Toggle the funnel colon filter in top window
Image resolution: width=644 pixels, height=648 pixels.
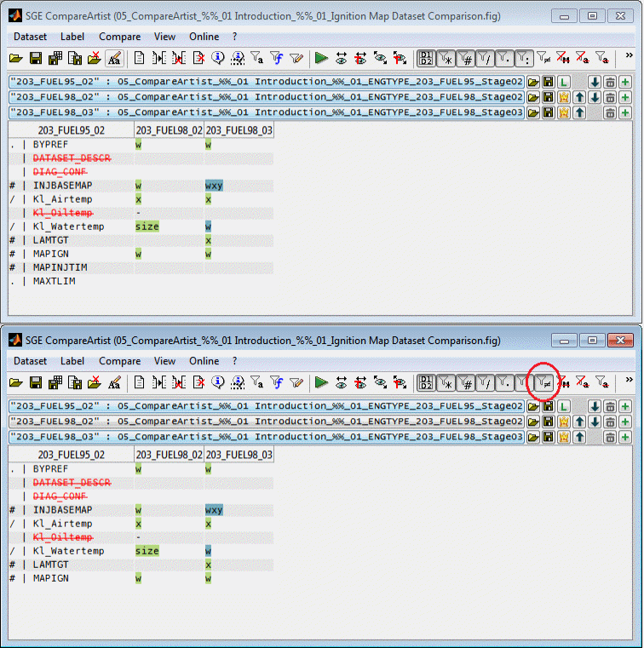click(x=524, y=58)
